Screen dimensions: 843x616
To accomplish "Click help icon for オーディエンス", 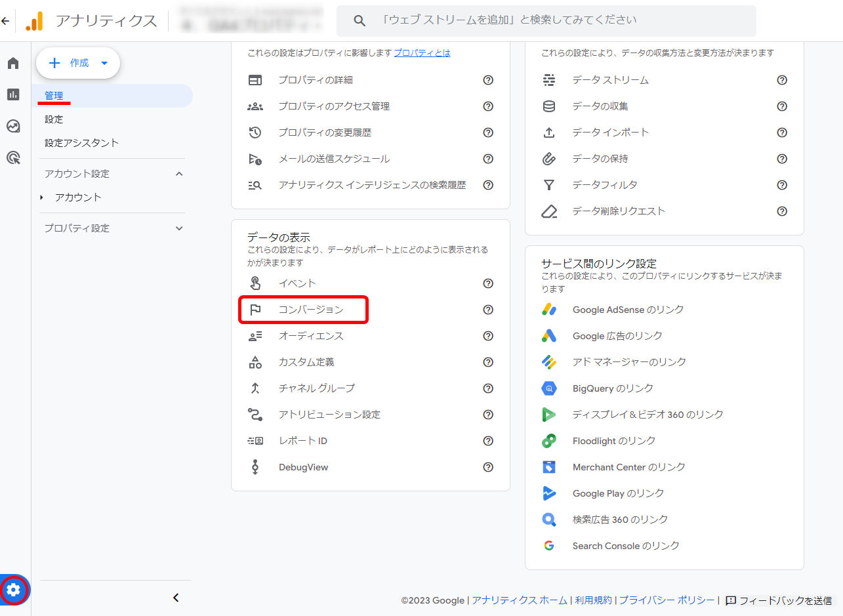I will 488,336.
